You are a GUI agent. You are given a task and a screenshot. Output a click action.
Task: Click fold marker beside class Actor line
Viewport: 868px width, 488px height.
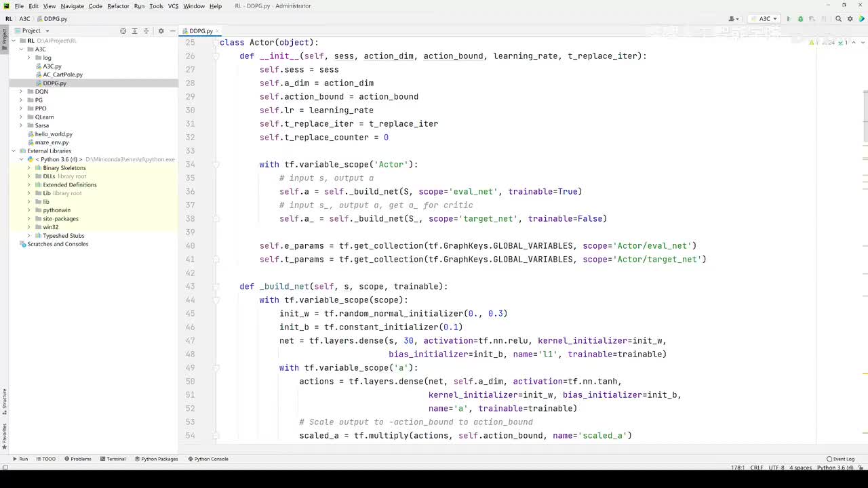216,43
